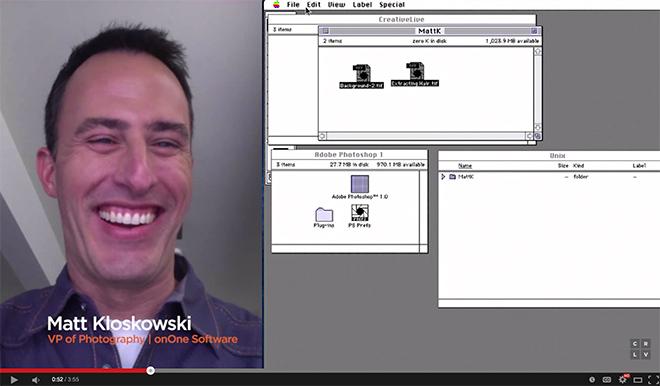Click the MattK window close box
Screen dimensions: 660x386
[x=325, y=31]
